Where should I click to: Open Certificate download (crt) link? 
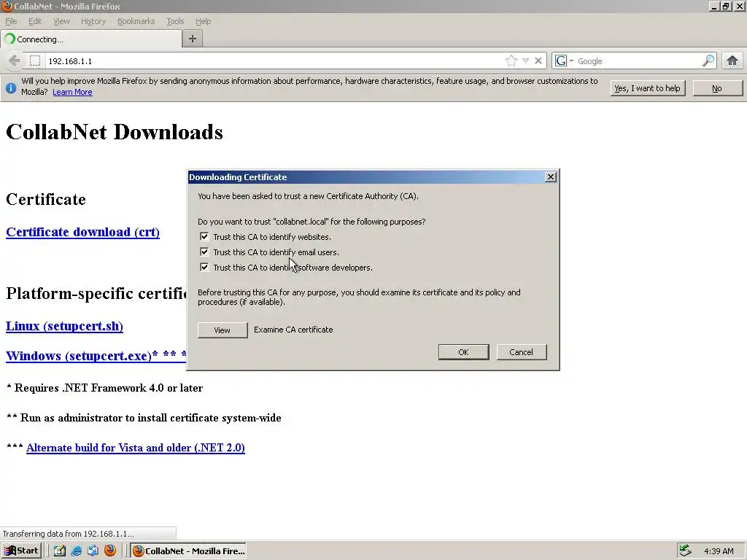pos(83,232)
